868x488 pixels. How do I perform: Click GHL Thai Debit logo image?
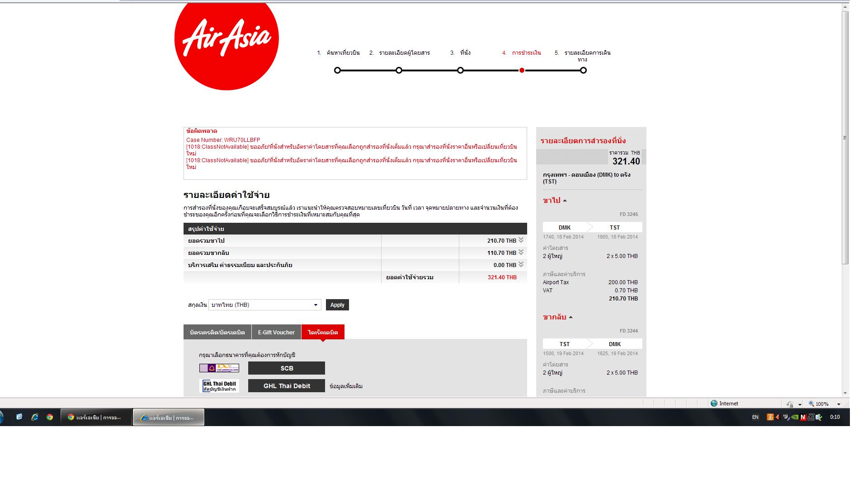click(219, 386)
